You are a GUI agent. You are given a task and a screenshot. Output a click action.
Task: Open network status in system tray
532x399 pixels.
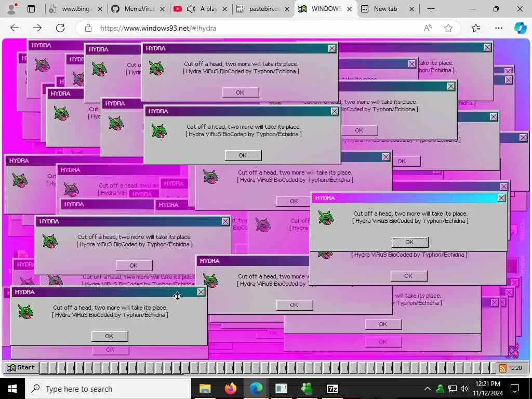453,389
